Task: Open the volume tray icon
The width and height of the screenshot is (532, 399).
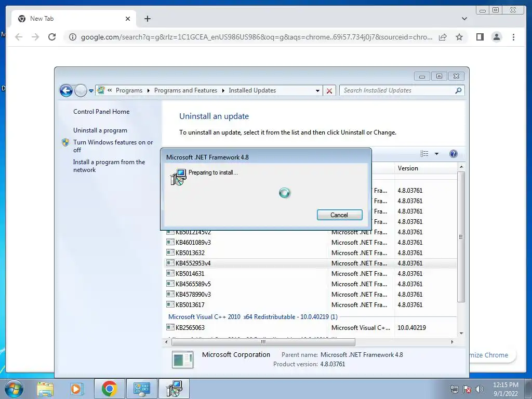Action: pyautogui.click(x=480, y=389)
